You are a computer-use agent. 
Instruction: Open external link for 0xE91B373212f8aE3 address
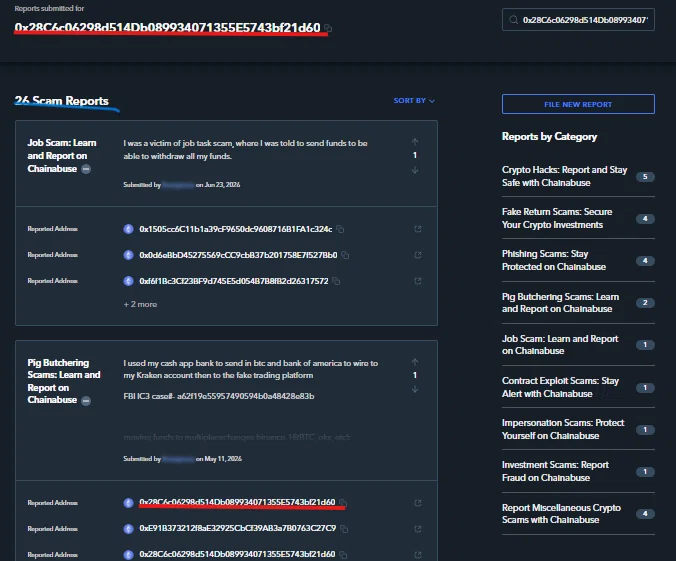coord(418,529)
